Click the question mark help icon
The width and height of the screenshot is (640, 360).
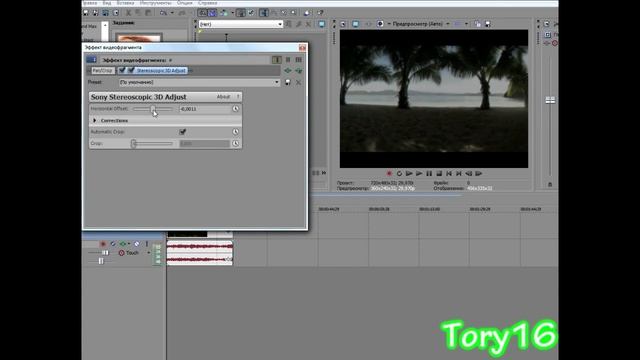point(238,97)
